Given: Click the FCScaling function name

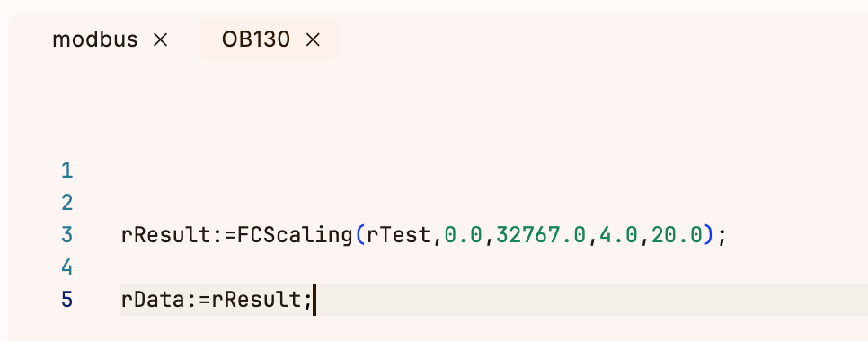Looking at the screenshot, I should click(x=295, y=235).
